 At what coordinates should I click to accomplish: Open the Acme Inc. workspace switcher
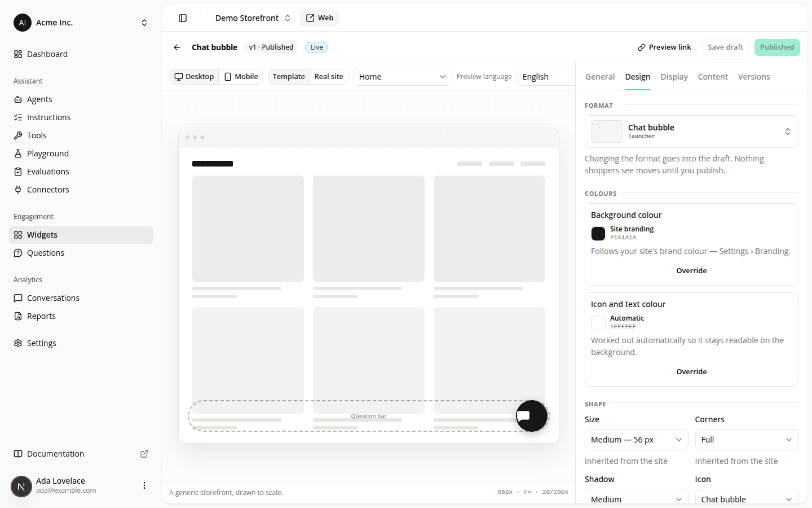[x=81, y=23]
